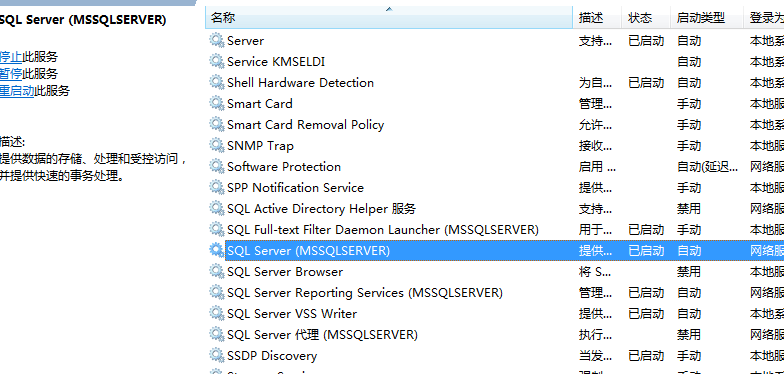The height and width of the screenshot is (374, 784).
Task: Click the gear icon beside Software Protection
Action: click(x=216, y=166)
